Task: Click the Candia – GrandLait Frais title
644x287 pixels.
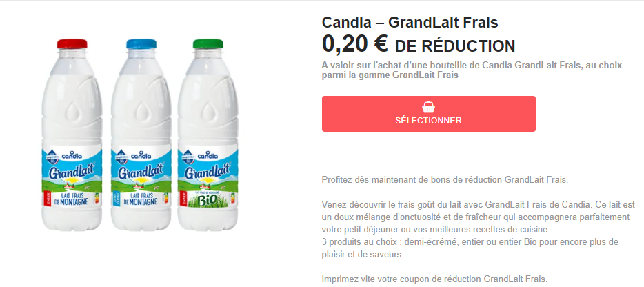Action: pos(410,23)
